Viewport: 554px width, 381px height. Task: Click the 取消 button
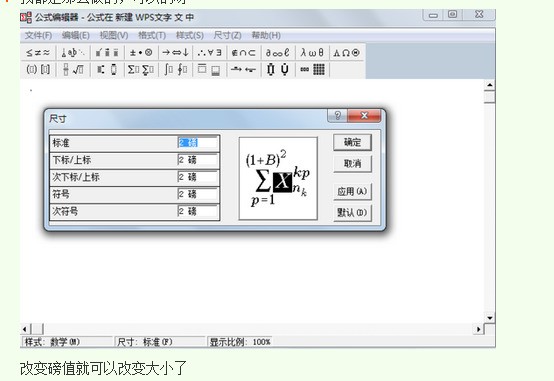click(x=352, y=163)
